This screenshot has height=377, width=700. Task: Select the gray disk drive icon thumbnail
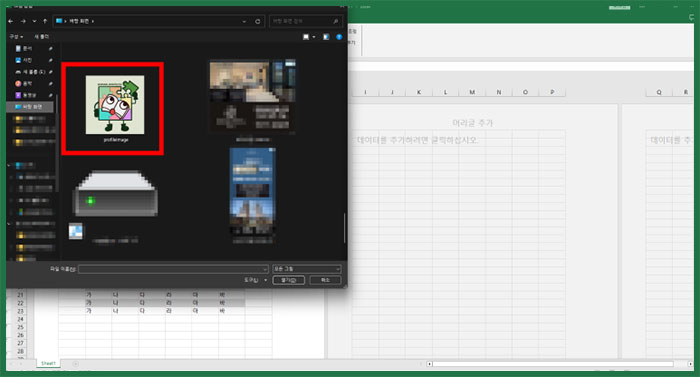click(115, 193)
